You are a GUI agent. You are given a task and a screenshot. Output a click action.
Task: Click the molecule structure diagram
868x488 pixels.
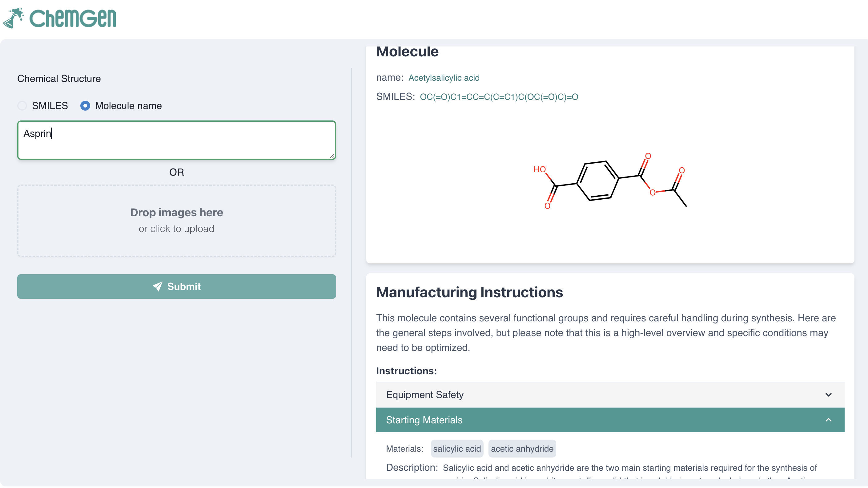click(x=610, y=182)
